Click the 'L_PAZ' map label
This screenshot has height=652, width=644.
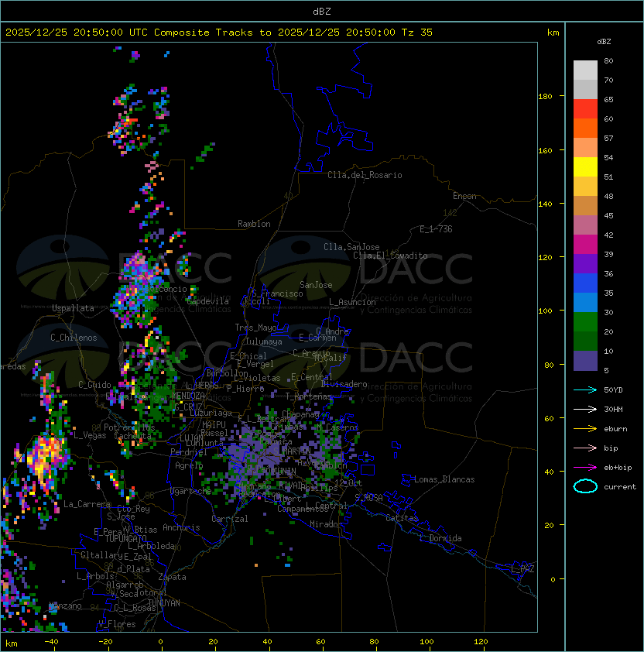pyautogui.click(x=522, y=569)
